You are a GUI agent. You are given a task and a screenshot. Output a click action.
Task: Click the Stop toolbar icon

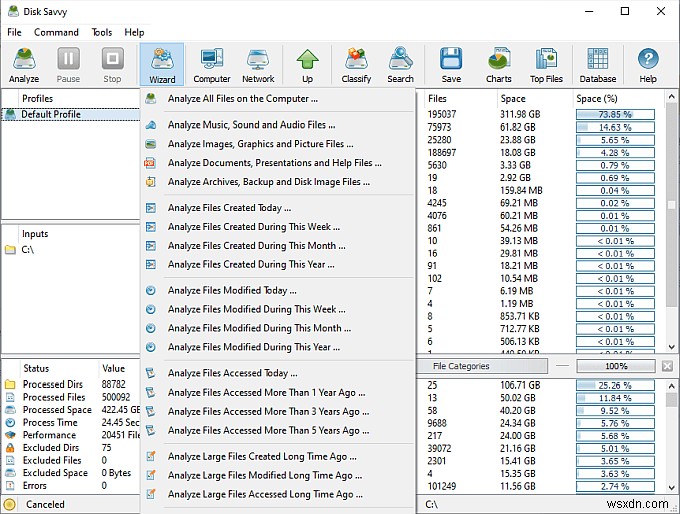pos(112,65)
